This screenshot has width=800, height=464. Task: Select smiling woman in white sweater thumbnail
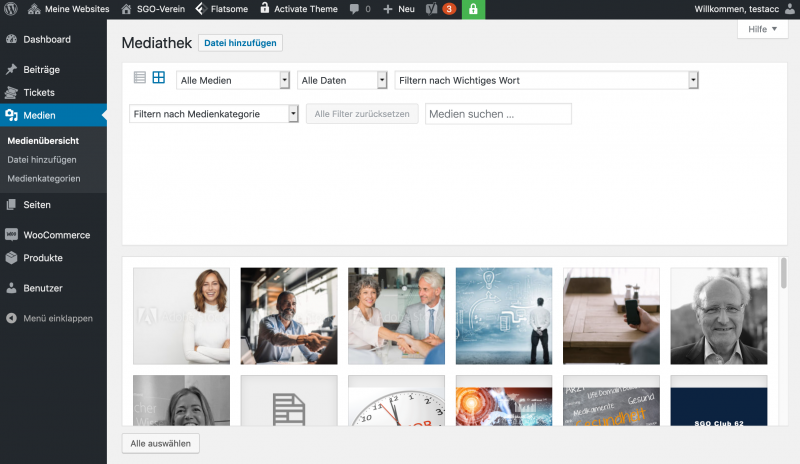182,316
